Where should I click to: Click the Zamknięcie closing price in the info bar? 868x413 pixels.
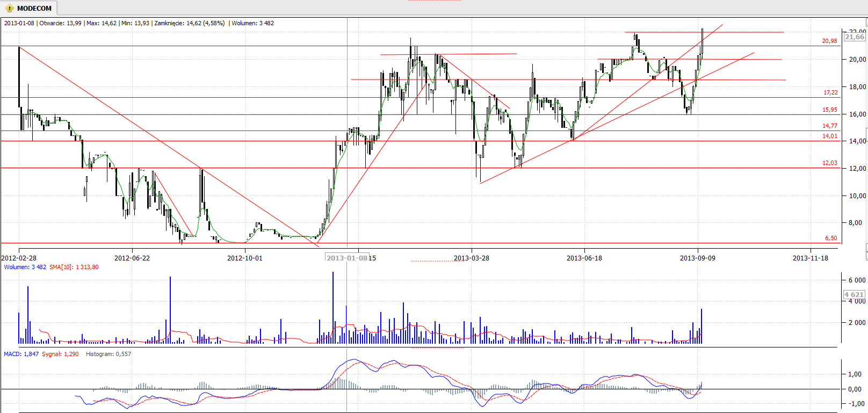pos(189,23)
